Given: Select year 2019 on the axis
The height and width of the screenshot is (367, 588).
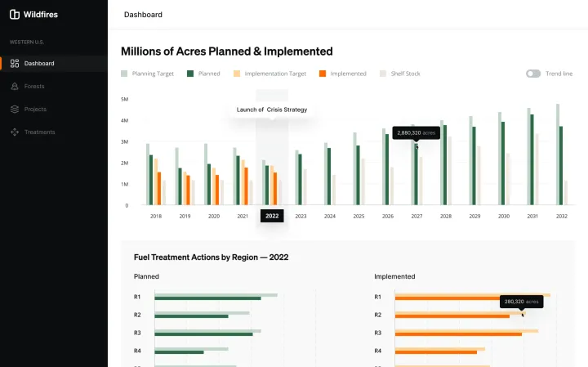Looking at the screenshot, I should point(185,216).
